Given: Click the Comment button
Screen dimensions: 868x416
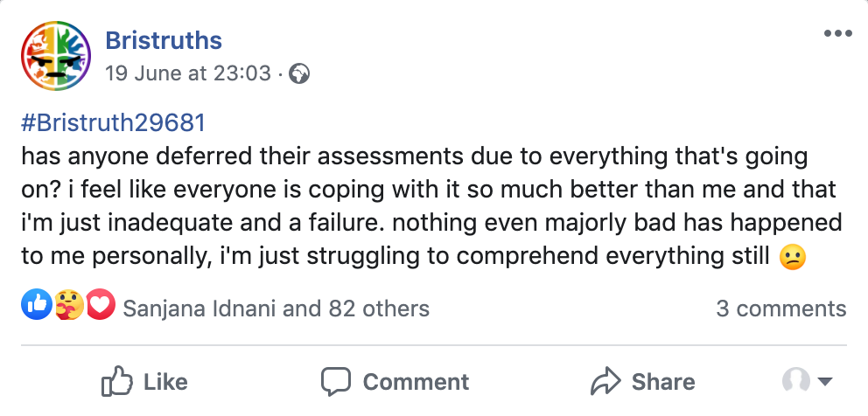Looking at the screenshot, I should (x=395, y=382).
